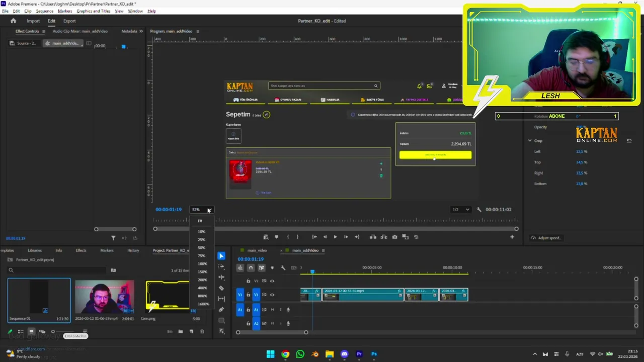644x362 pixels.
Task: Open Program Monitor settings wrench
Action: coord(479,209)
